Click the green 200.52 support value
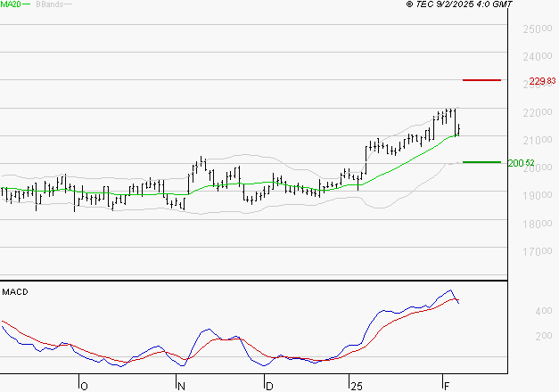 [x=522, y=163]
